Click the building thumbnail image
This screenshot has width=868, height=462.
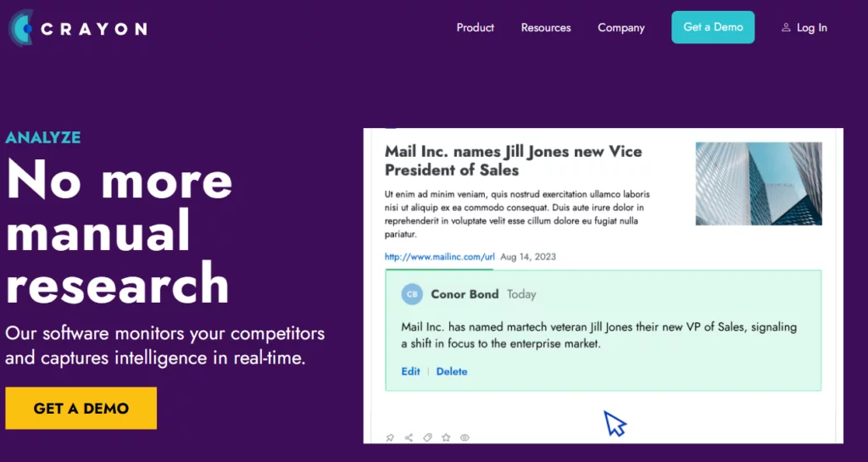[759, 183]
